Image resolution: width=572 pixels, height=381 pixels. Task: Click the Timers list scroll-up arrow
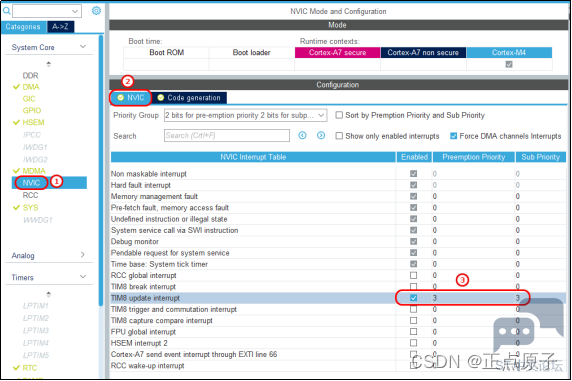click(x=49, y=294)
